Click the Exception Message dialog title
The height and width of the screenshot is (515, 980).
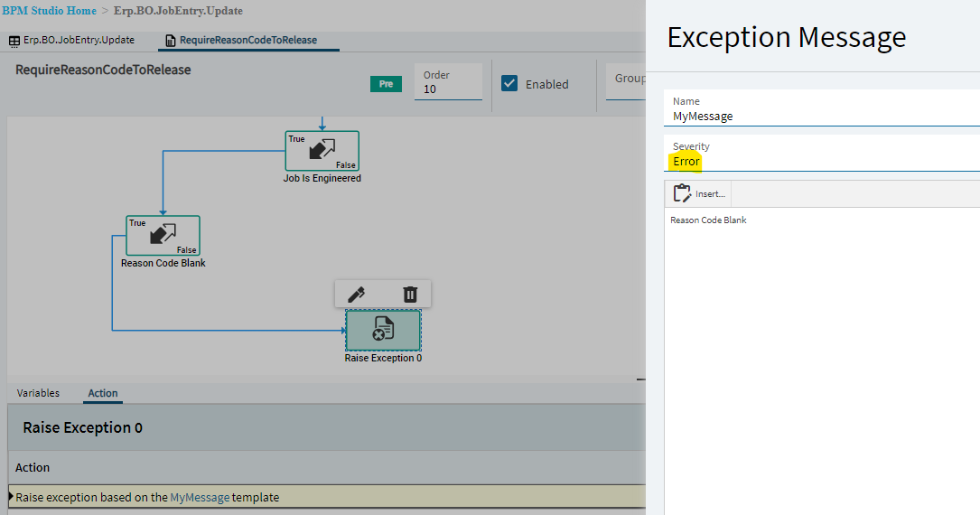point(786,38)
